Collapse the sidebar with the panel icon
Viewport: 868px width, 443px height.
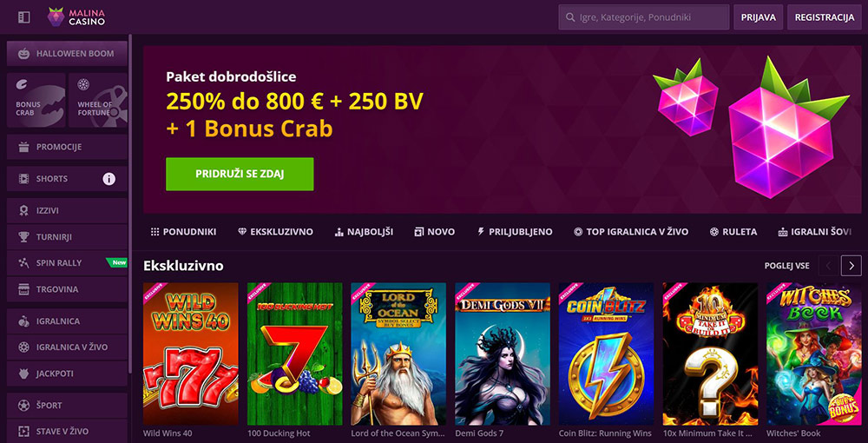pos(23,17)
